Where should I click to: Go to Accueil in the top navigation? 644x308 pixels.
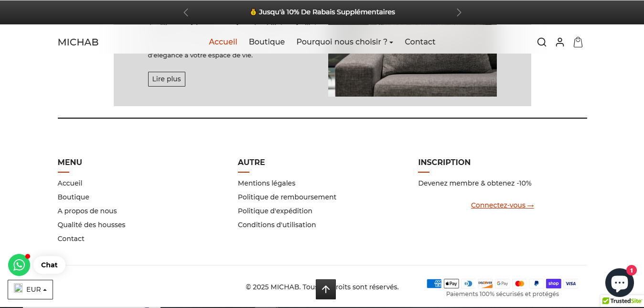[x=223, y=42]
